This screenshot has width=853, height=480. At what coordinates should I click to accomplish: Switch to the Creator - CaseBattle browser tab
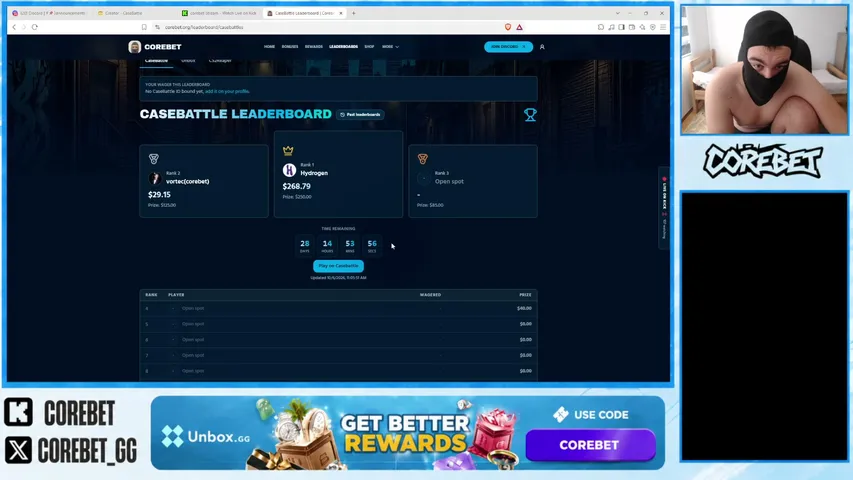point(134,13)
